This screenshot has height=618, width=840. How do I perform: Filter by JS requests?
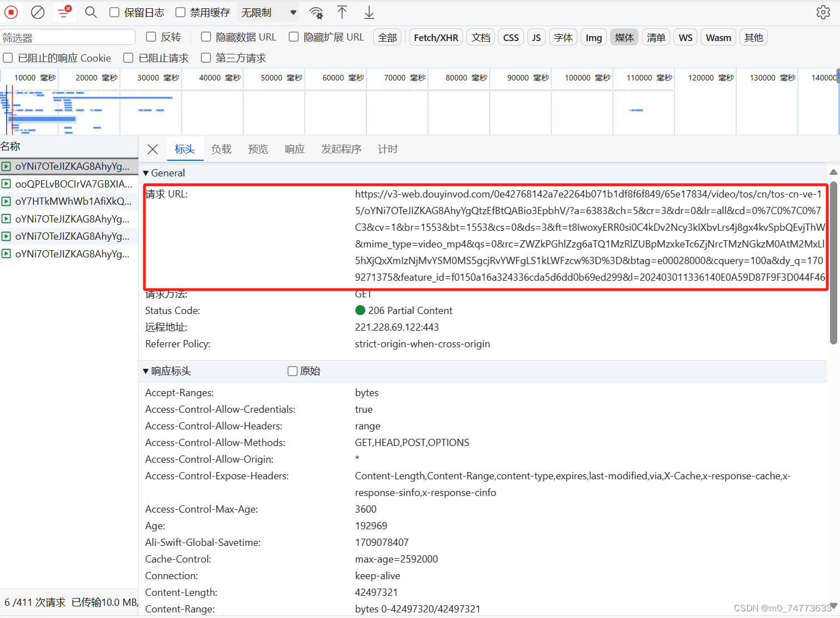[x=536, y=37]
